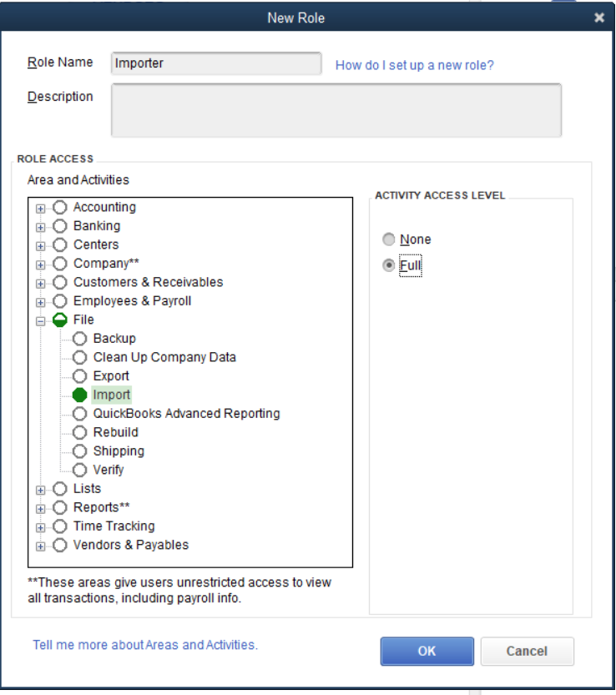The image size is (616, 695).
Task: Expand the Lists area node
Action: pos(40,491)
